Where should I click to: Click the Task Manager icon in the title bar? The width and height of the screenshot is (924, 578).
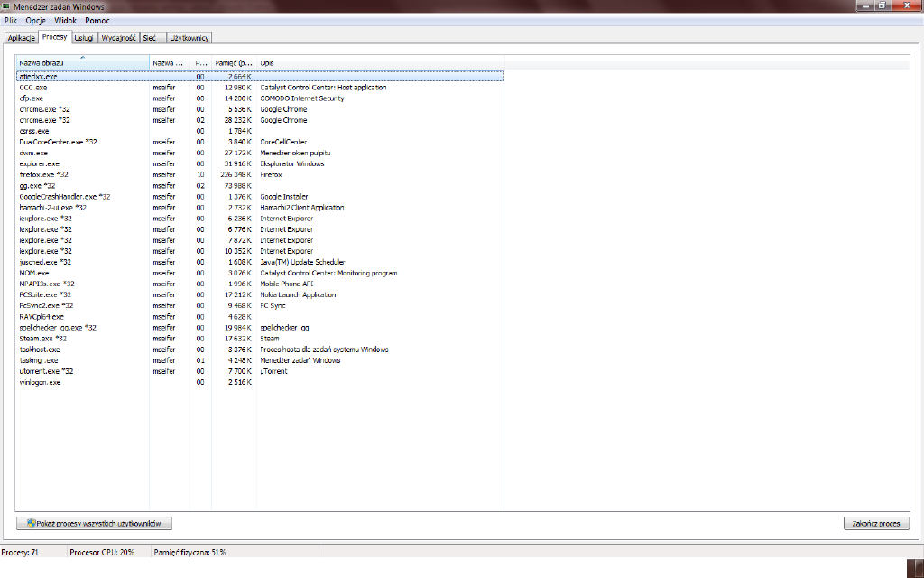point(7,6)
